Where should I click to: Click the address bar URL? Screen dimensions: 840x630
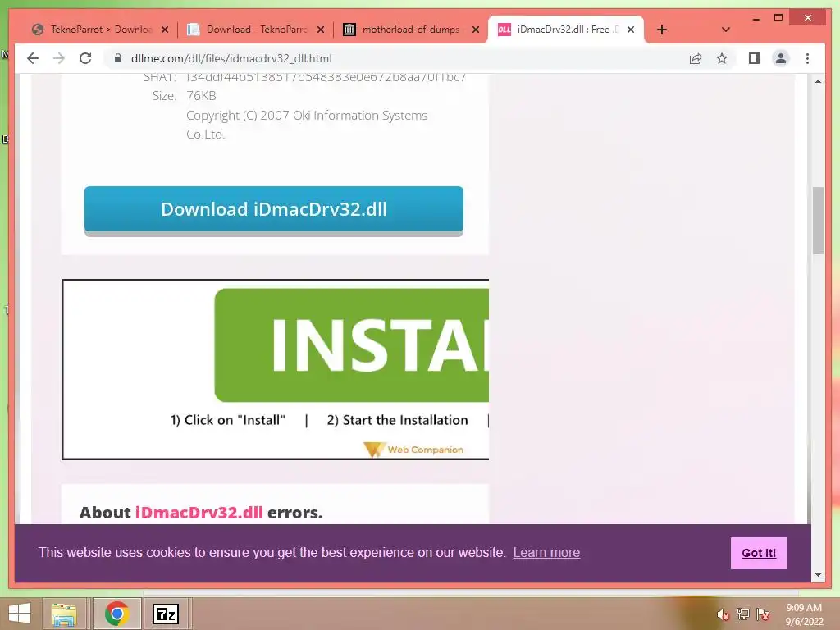click(231, 58)
